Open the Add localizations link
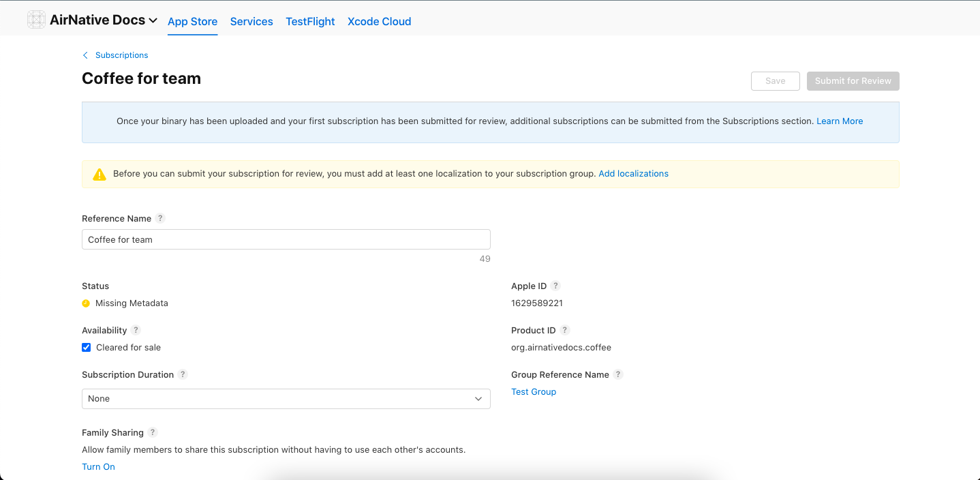The height and width of the screenshot is (480, 980). coord(633,174)
